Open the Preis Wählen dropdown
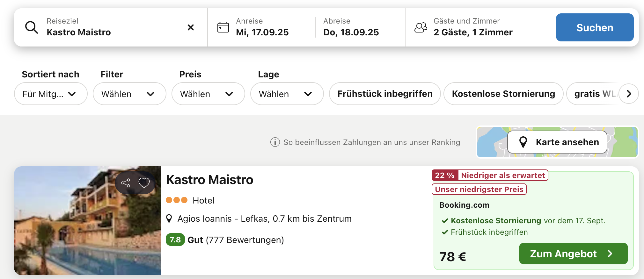 tap(208, 94)
